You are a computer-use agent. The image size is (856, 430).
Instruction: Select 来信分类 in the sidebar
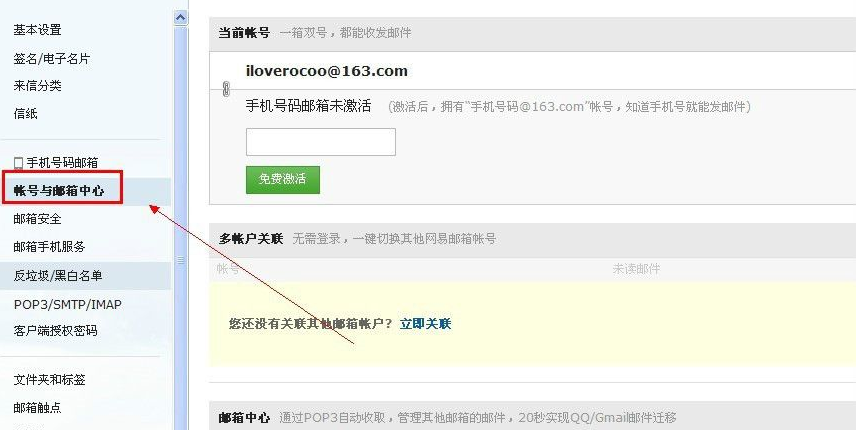37,86
